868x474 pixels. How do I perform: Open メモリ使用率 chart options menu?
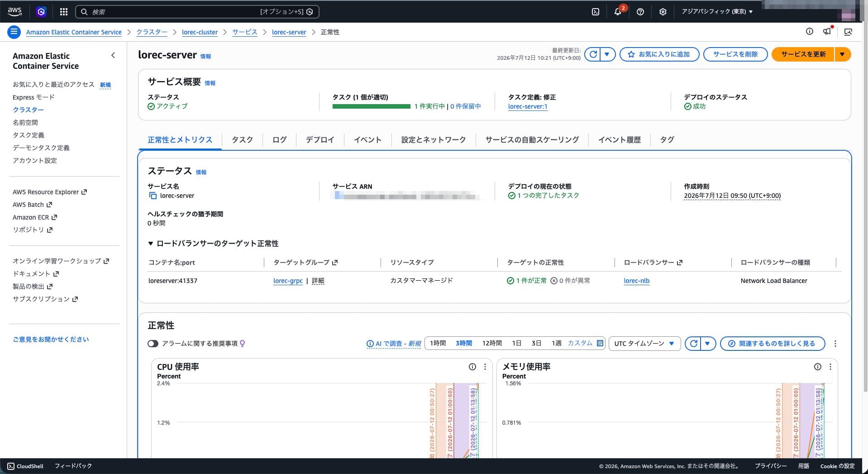click(x=830, y=367)
